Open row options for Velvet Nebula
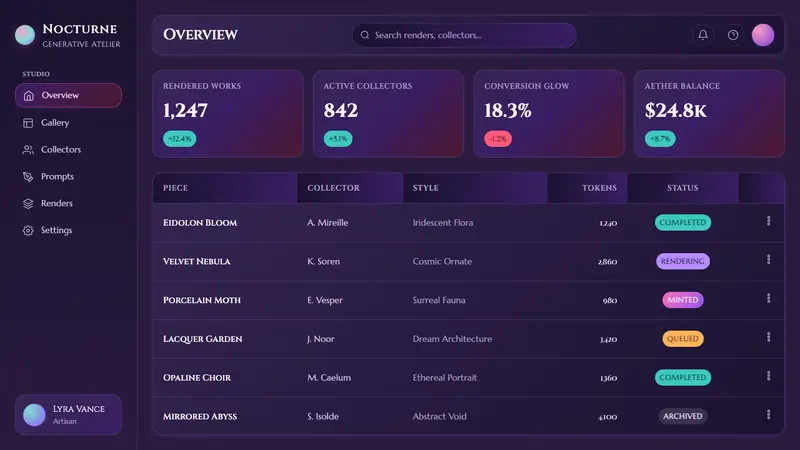The height and width of the screenshot is (450, 800). pyautogui.click(x=768, y=260)
